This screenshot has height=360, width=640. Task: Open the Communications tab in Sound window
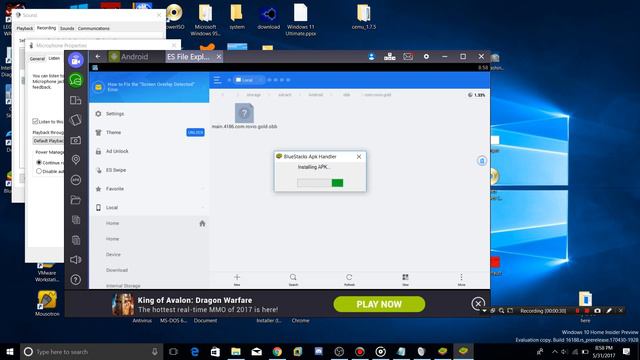pyautogui.click(x=93, y=28)
